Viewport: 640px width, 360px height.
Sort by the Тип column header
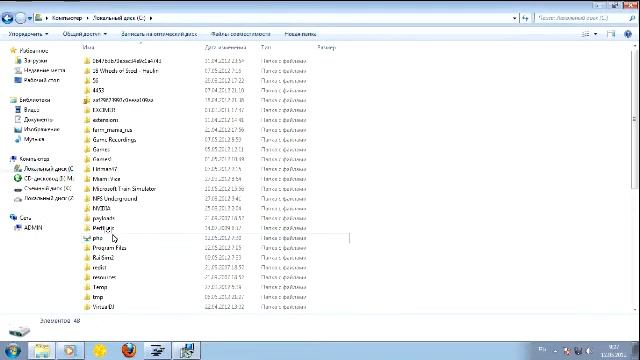[266, 47]
